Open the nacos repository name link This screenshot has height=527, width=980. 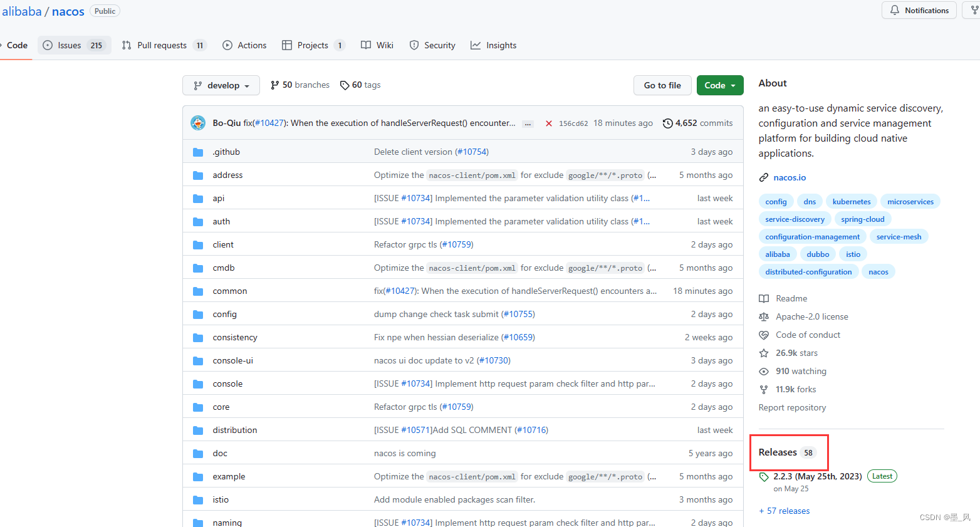tap(68, 11)
